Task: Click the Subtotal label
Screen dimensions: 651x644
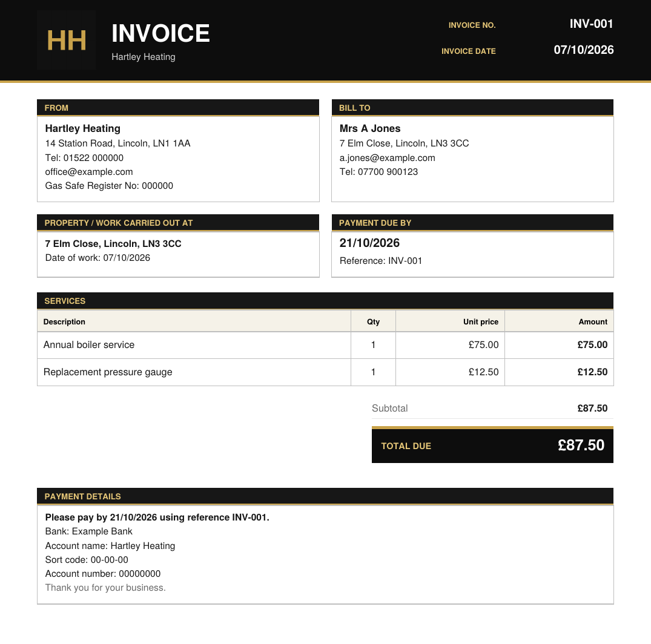Action: [390, 409]
